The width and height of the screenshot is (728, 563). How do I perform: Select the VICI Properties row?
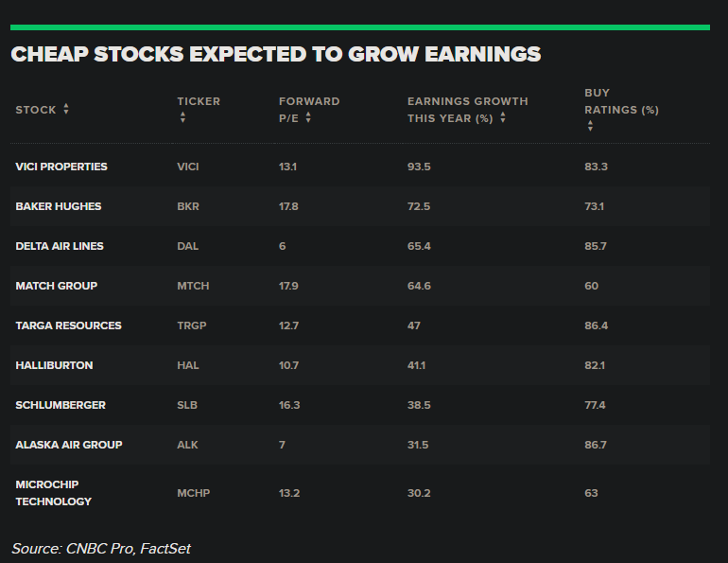pyautogui.click(x=61, y=167)
